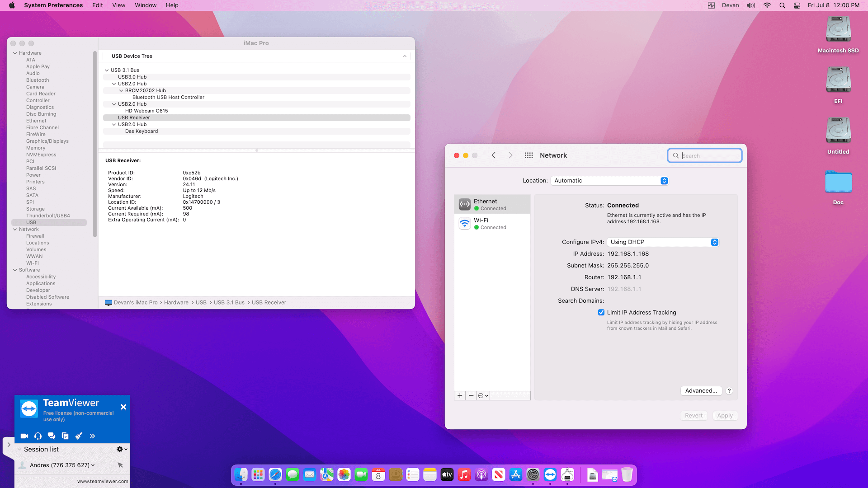Screen dimensions: 868x488
Task: Uncheck Limit IP Address Tracking
Action: click(601, 312)
